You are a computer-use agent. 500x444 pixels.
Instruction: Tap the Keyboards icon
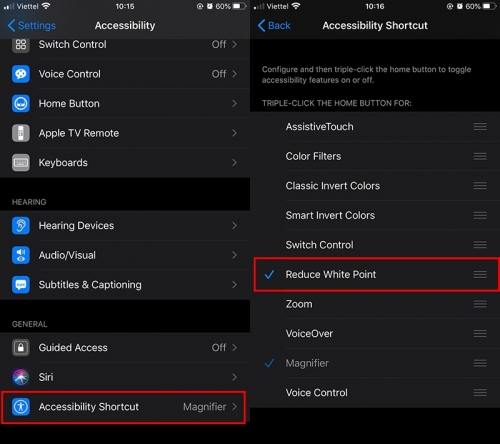[x=21, y=163]
